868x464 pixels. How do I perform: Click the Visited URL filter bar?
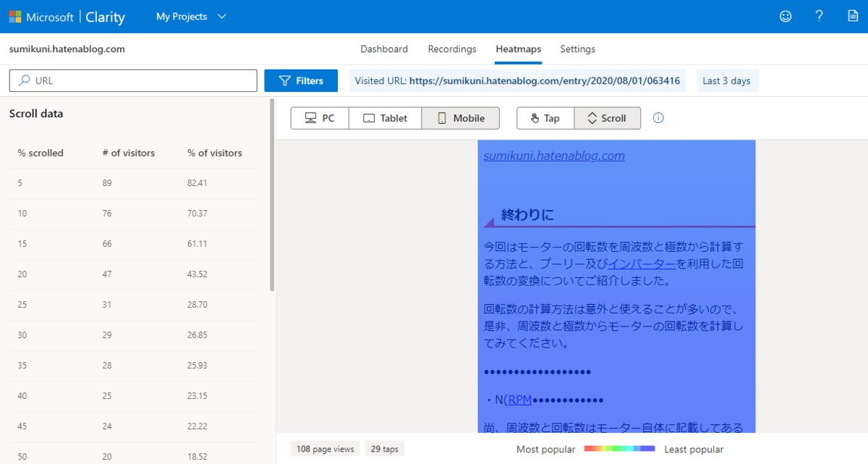[x=517, y=80]
